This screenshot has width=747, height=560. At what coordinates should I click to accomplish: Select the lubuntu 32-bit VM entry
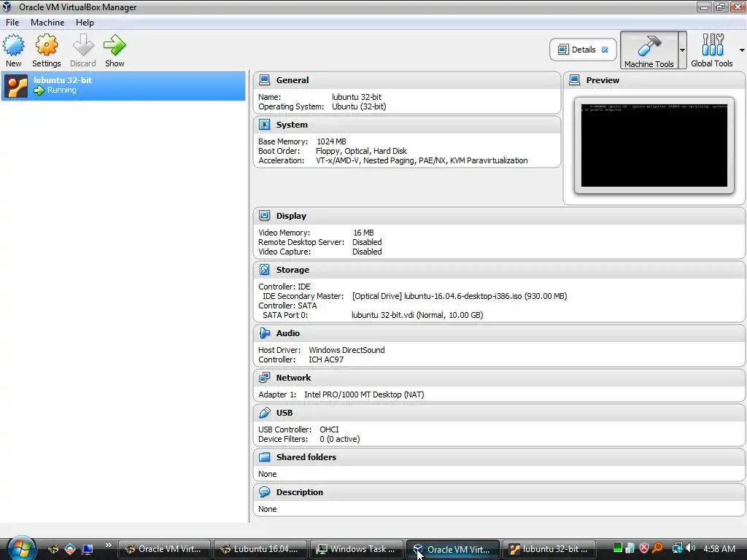point(123,86)
